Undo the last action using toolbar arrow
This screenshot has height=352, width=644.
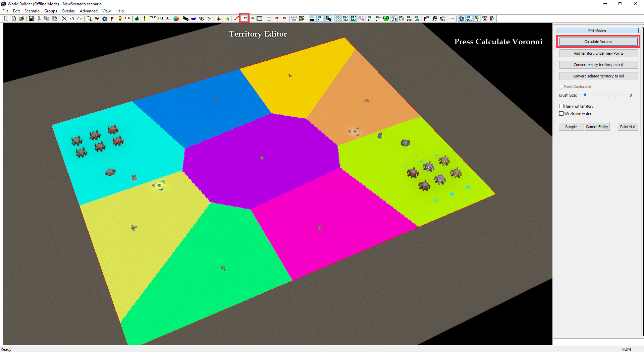coord(72,19)
